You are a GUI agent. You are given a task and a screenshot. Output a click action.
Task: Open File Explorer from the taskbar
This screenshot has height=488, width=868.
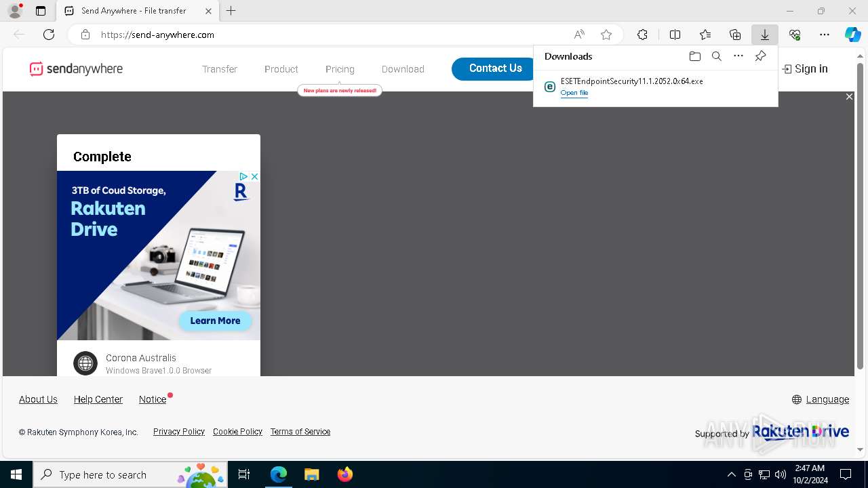tap(311, 474)
